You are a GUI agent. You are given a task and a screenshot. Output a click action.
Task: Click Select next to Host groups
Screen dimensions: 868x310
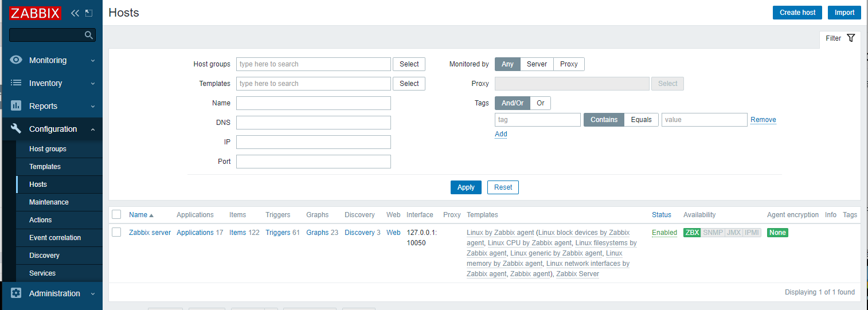click(x=409, y=64)
